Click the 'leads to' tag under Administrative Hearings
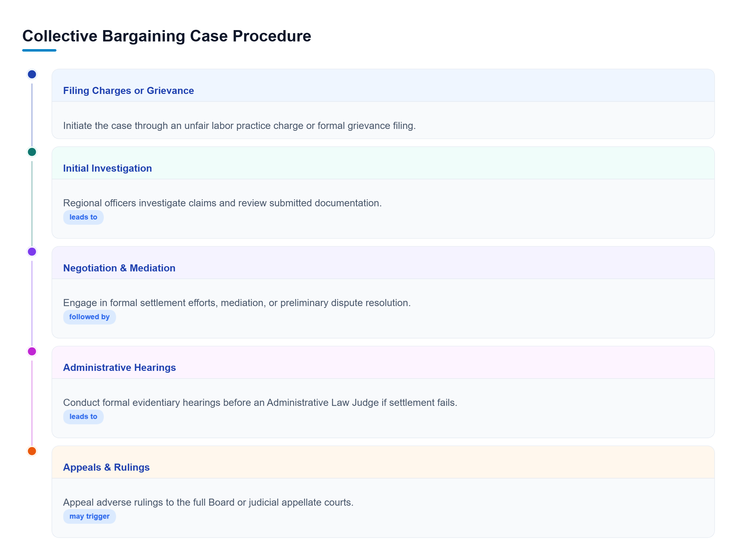 [x=83, y=417]
